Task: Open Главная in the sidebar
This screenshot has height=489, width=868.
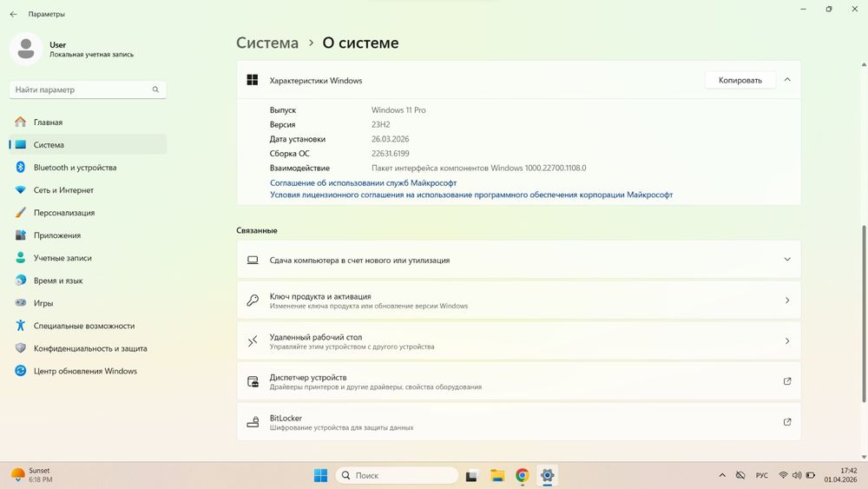Action: [88, 122]
